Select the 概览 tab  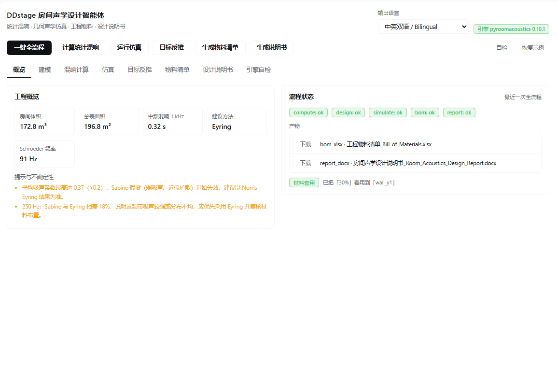(x=19, y=70)
